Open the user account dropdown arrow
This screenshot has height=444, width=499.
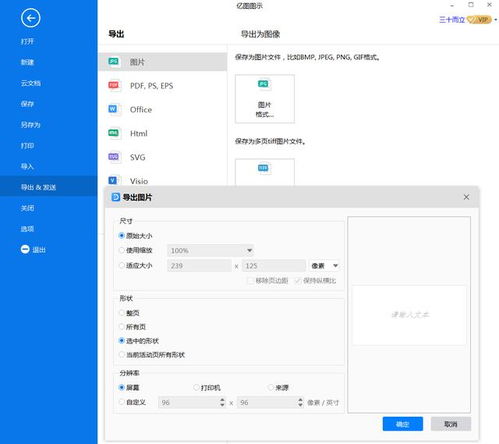tap(496, 20)
